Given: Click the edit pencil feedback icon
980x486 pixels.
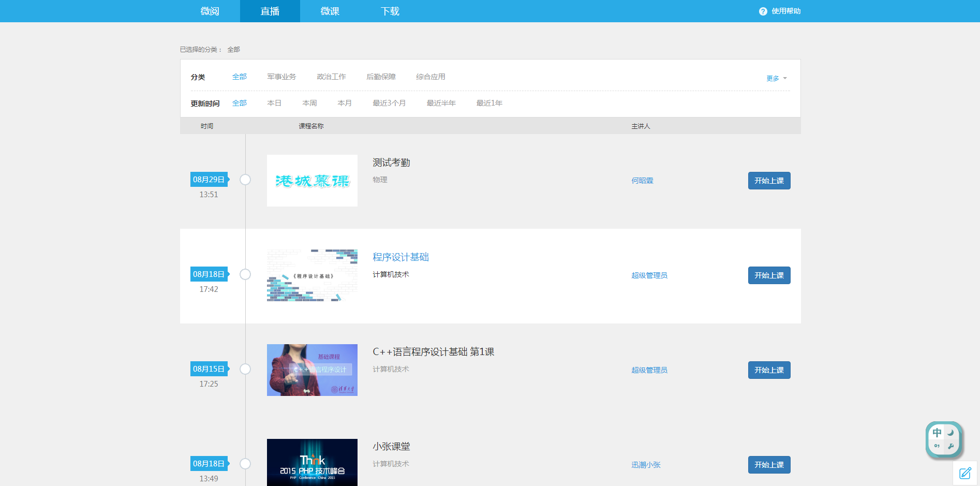Looking at the screenshot, I should point(965,473).
